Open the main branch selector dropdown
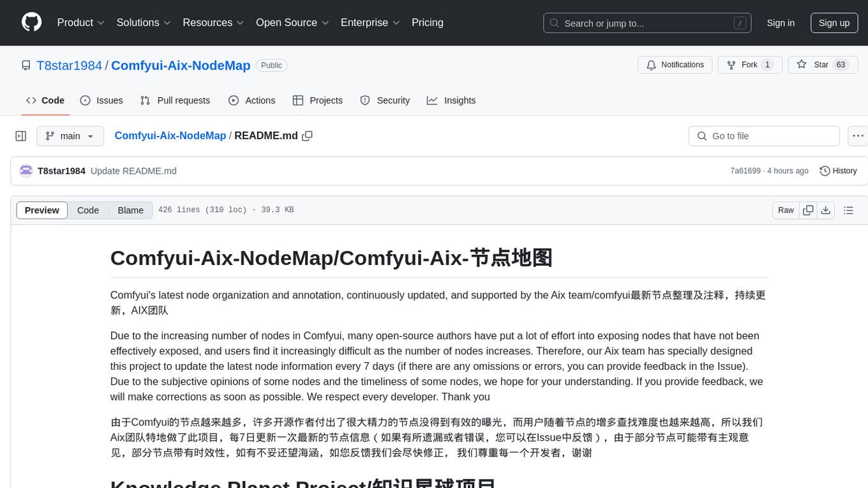868x488 pixels. coord(70,136)
